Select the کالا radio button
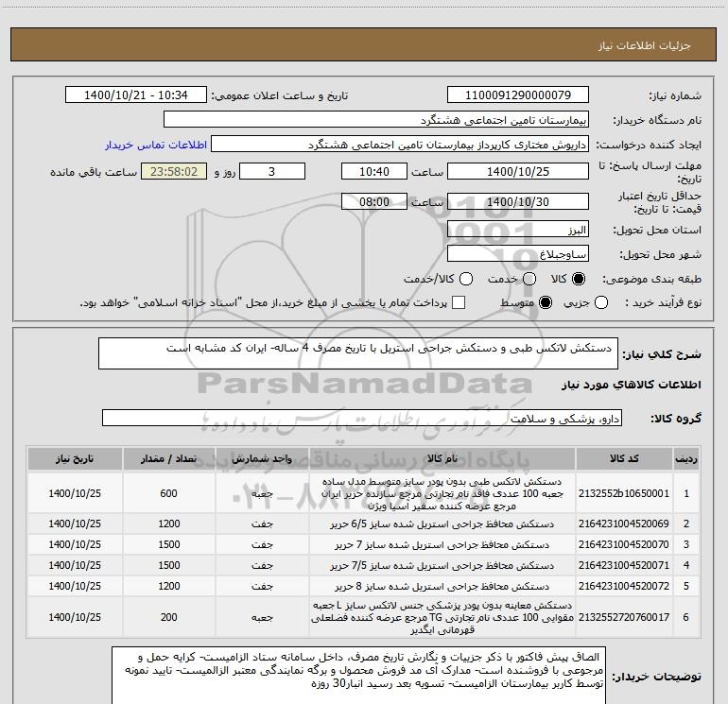Viewport: 728px width, 704px height. coord(579,279)
